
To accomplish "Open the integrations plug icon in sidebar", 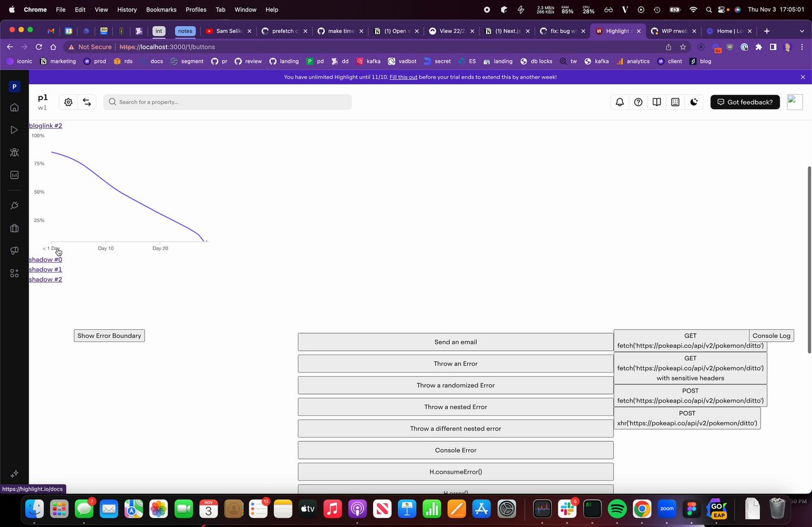I will point(15,205).
